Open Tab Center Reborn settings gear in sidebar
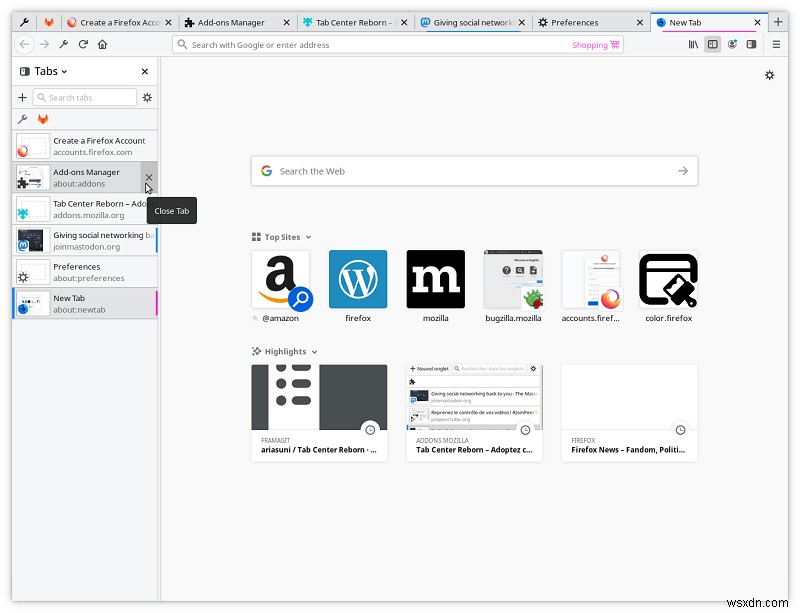Screen dimensions: 800x613 [147, 97]
